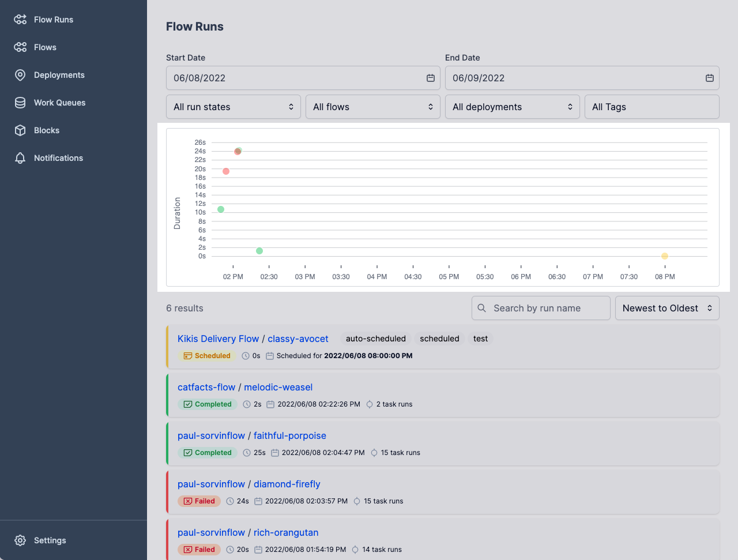Image resolution: width=738 pixels, height=560 pixels.
Task: Click task runs icon in rich-orangutan row
Action: (x=355, y=550)
